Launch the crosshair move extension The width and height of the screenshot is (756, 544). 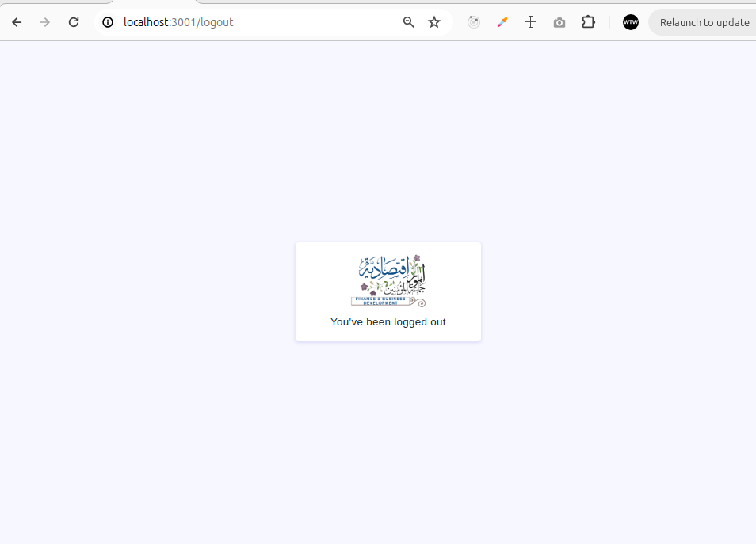point(531,22)
